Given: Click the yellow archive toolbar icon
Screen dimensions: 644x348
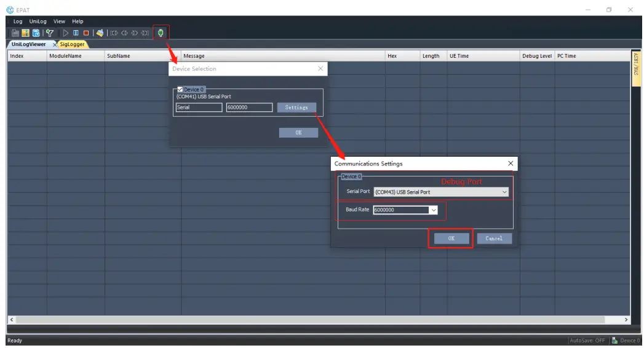Looking at the screenshot, I should pyautogui.click(x=25, y=33).
